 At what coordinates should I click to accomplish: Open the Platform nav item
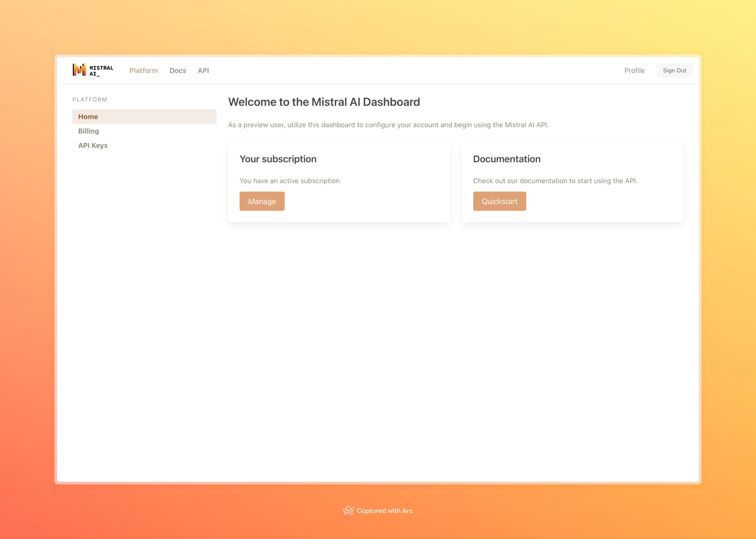(144, 71)
